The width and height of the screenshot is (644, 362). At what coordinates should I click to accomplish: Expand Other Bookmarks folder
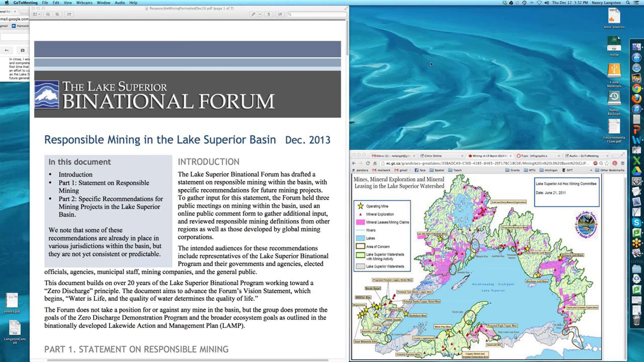pos(610,170)
